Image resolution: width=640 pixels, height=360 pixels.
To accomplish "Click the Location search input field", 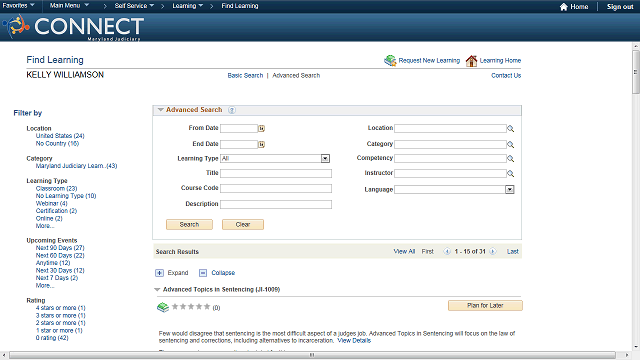I will point(450,129).
